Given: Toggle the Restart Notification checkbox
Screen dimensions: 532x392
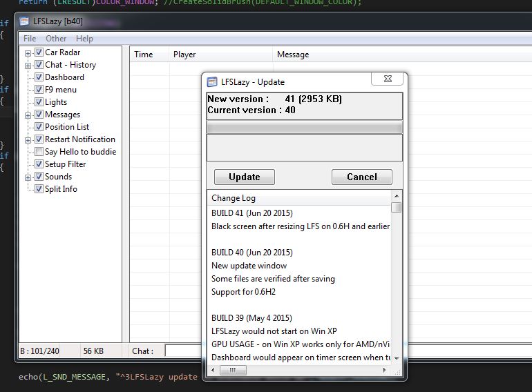Looking at the screenshot, I should (39, 139).
